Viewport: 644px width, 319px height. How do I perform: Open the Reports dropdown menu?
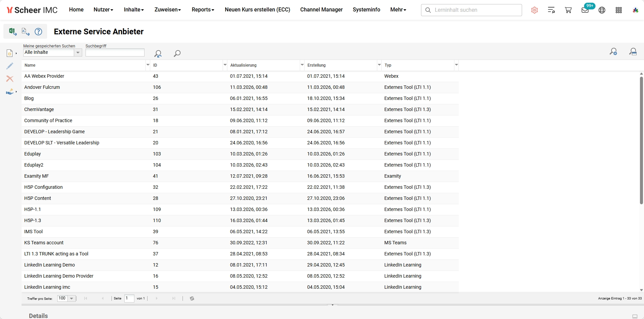(x=203, y=10)
